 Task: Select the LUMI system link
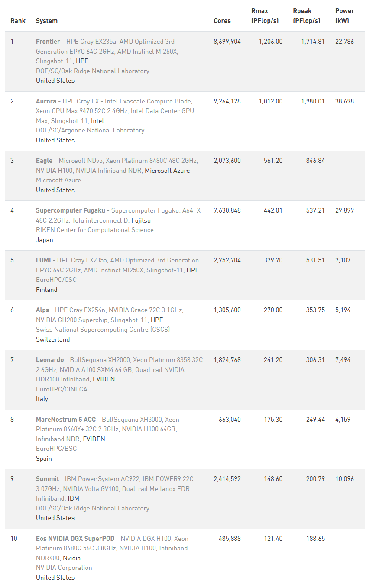(43, 260)
